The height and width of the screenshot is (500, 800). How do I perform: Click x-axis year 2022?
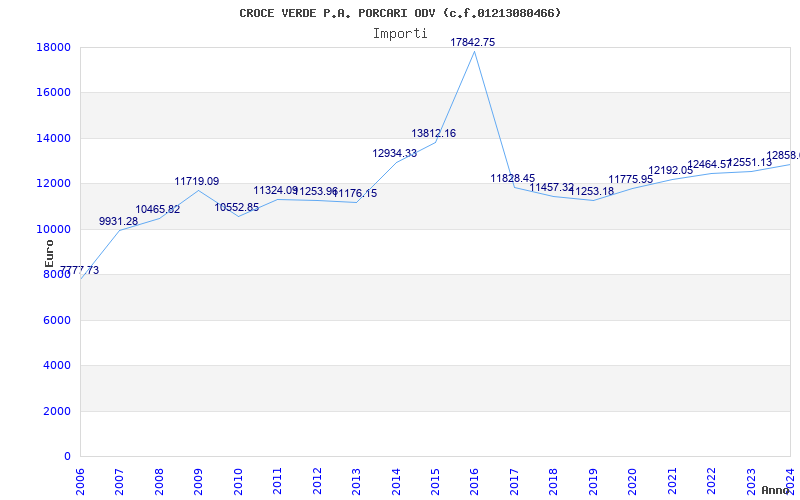[x=712, y=481]
